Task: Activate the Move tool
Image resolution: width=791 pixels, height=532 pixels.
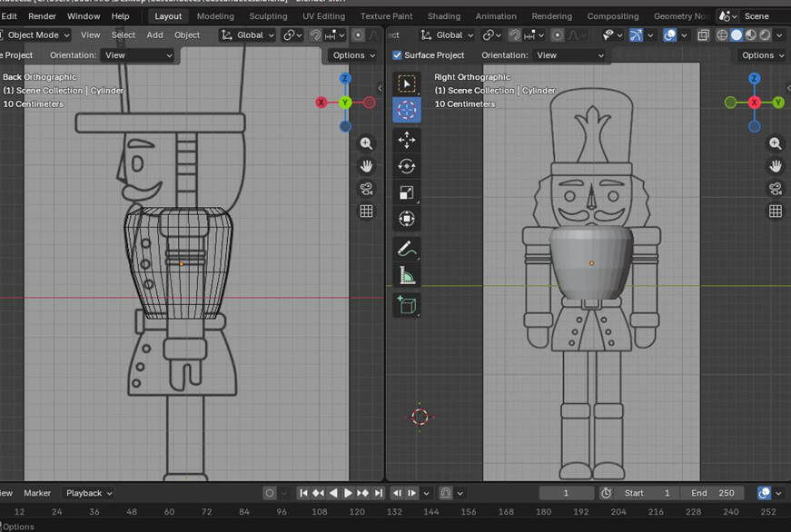Action: pyautogui.click(x=406, y=140)
